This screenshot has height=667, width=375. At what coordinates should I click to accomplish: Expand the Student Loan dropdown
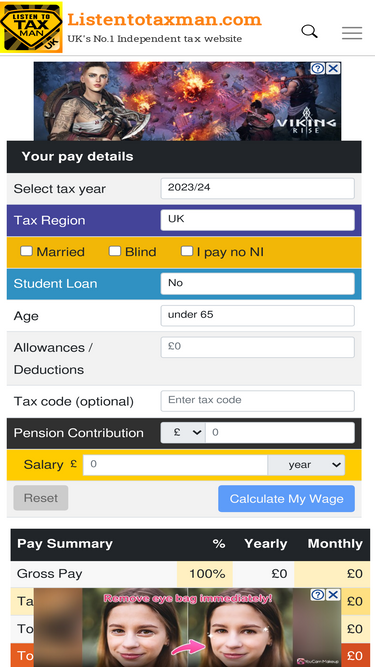(257, 284)
